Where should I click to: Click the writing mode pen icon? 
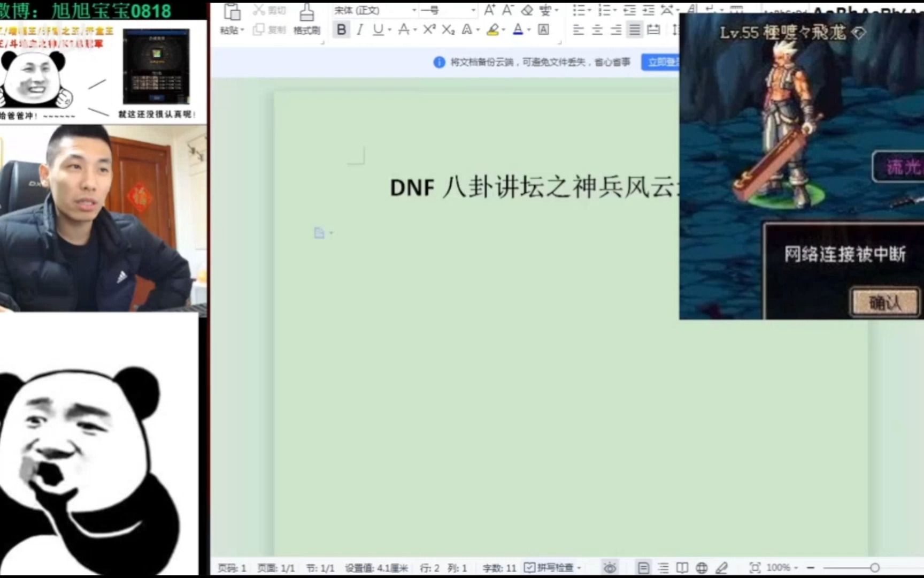coord(722,568)
